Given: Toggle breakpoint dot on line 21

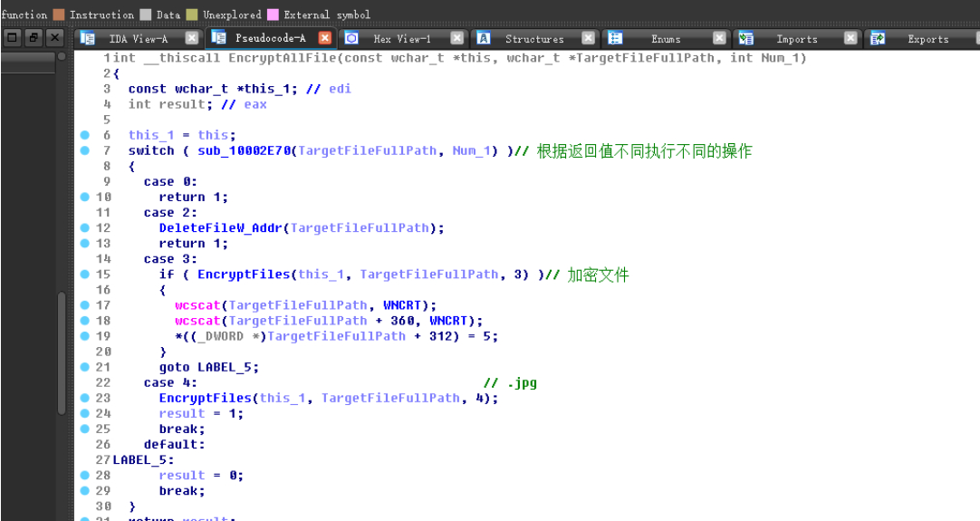Looking at the screenshot, I should 85,367.
